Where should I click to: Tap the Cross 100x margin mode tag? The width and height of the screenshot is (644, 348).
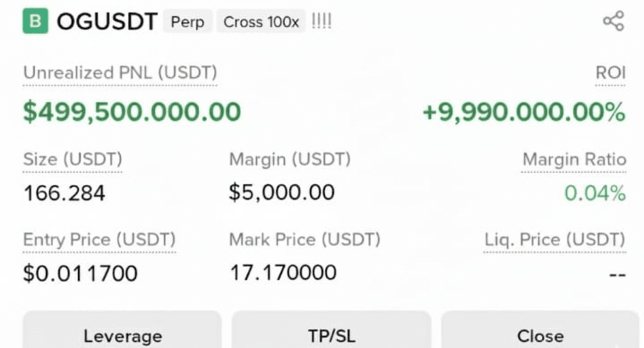(261, 21)
